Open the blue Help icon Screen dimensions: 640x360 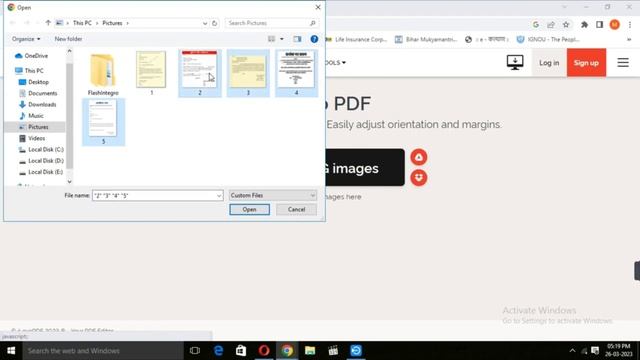pos(314,39)
